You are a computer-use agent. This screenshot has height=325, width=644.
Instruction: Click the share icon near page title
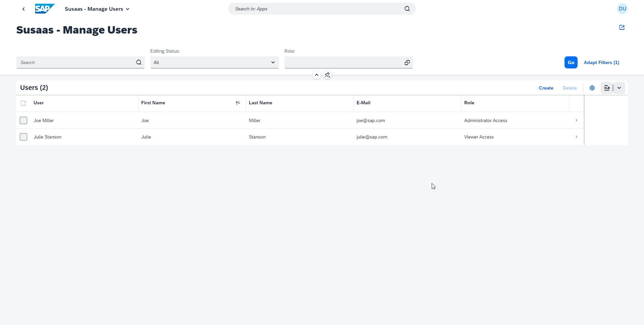[x=622, y=28]
